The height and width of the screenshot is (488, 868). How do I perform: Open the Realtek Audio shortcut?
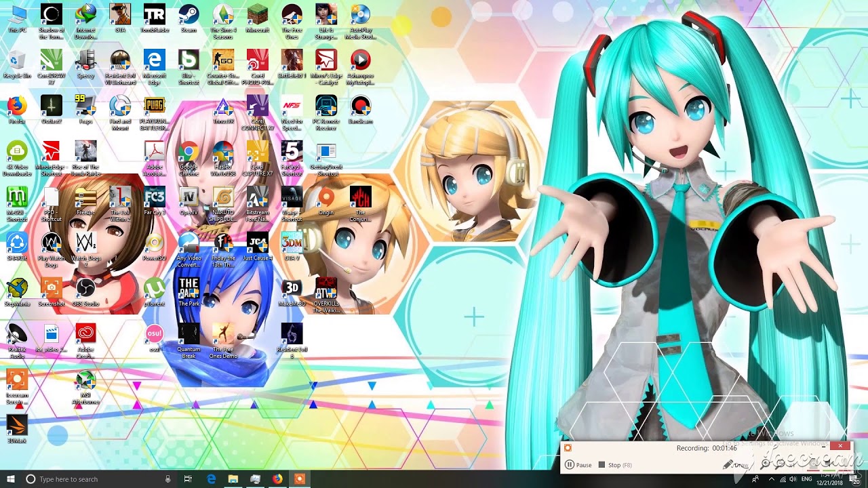[x=17, y=340]
